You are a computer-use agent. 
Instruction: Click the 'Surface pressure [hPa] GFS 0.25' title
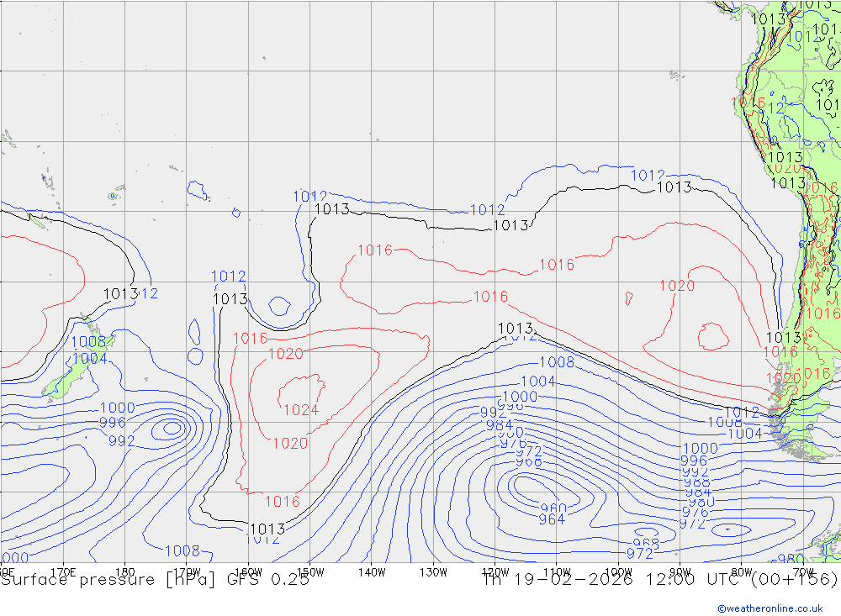click(x=155, y=580)
